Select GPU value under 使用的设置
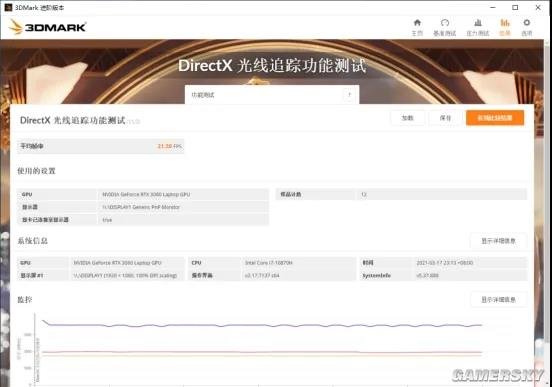The image size is (552, 387). [146, 194]
